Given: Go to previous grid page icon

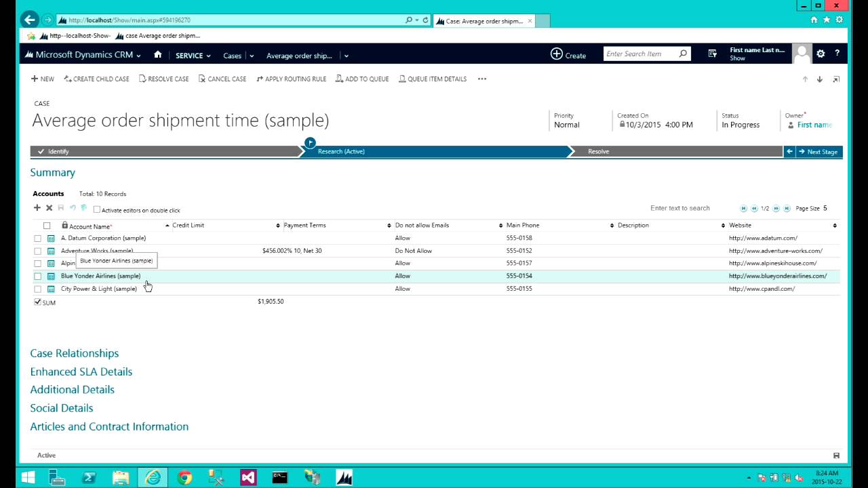Looking at the screenshot, I should click(754, 209).
